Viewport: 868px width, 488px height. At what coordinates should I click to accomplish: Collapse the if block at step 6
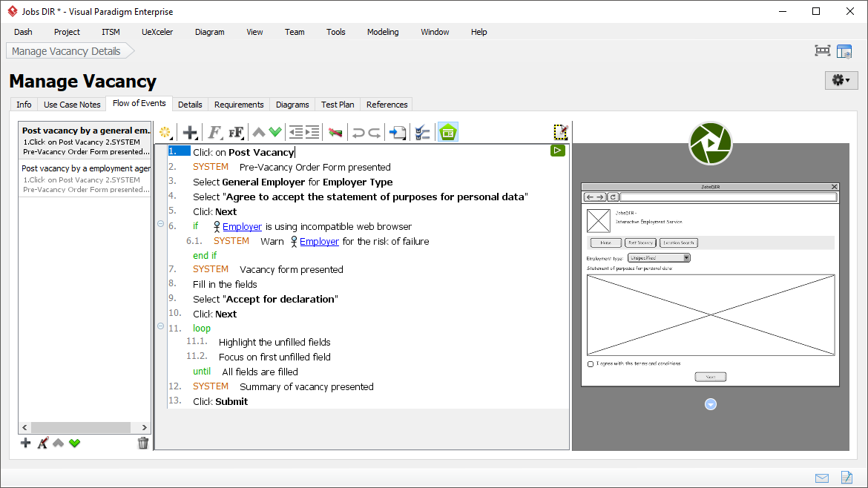[160, 224]
